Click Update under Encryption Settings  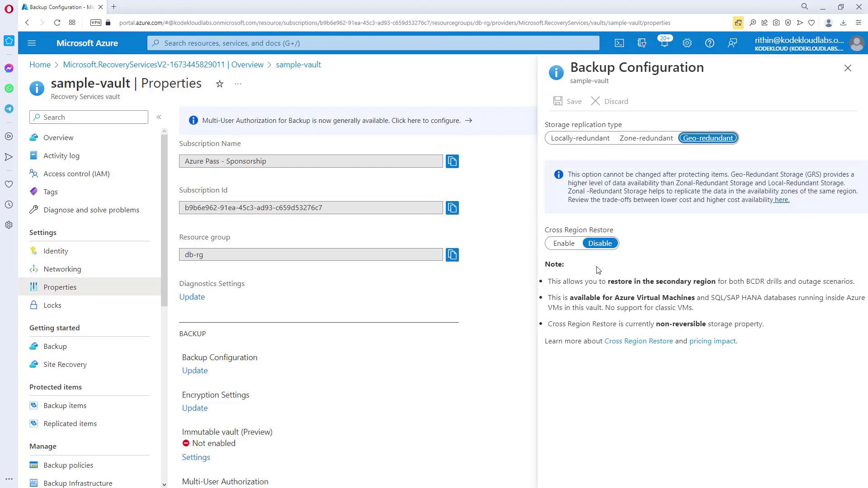pyautogui.click(x=195, y=408)
